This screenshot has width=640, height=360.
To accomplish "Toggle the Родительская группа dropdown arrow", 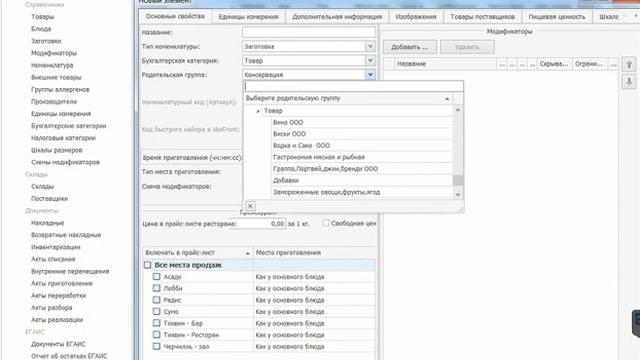I will click(370, 75).
